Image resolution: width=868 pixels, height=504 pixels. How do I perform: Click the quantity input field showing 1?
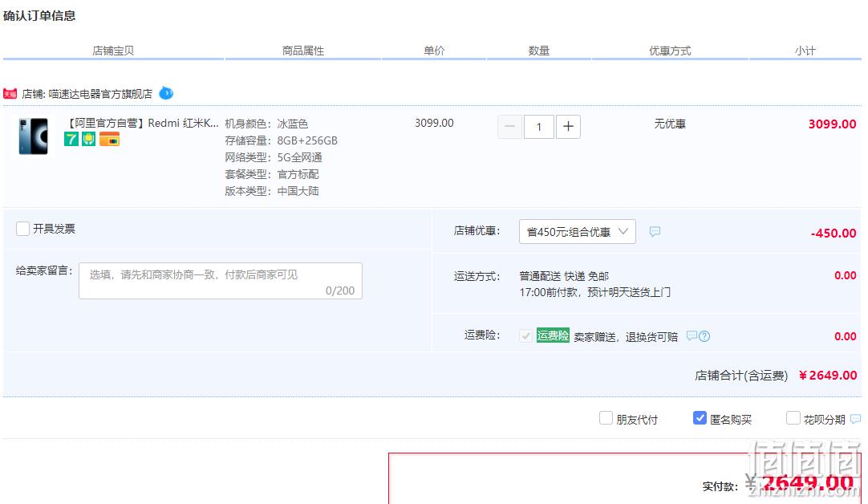point(538,127)
